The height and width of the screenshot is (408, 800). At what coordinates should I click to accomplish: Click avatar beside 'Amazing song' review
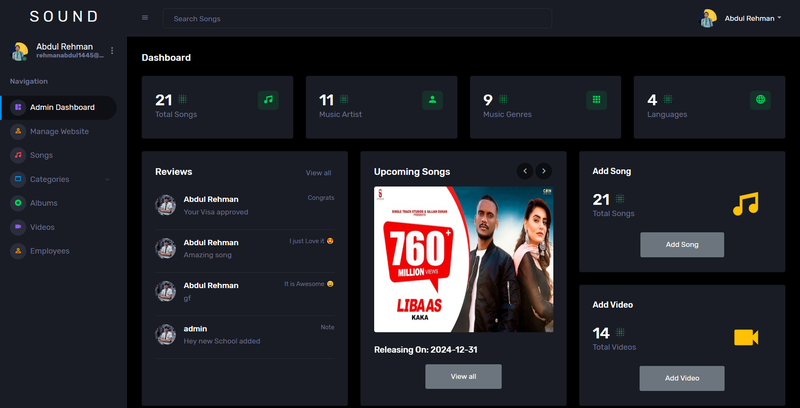coord(165,248)
